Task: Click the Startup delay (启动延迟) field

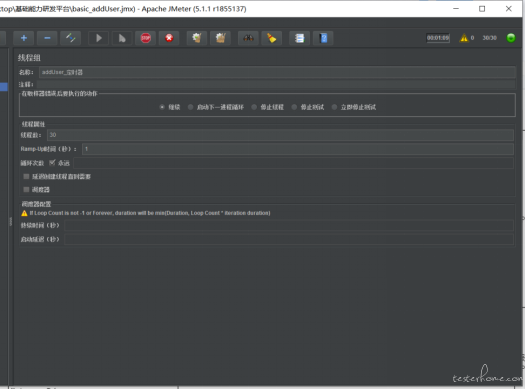Action: pos(289,239)
